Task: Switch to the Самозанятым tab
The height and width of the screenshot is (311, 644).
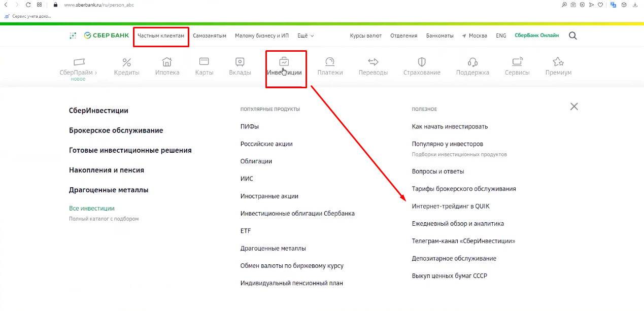Action: (210, 36)
